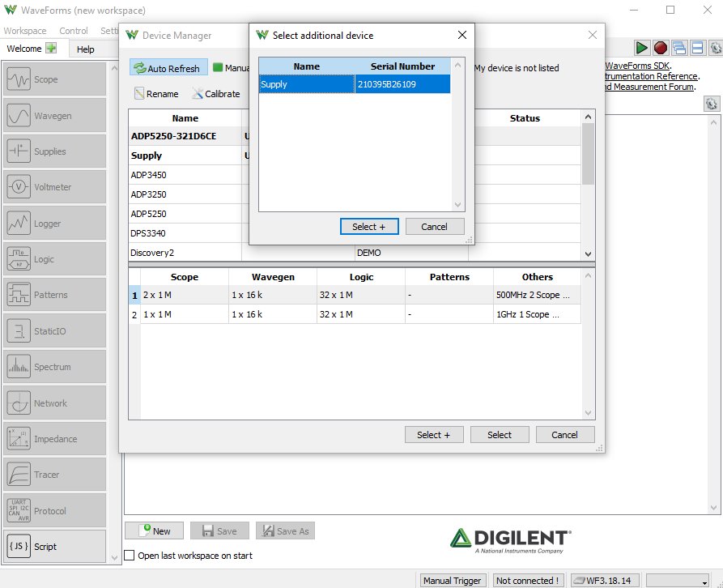Click the Cancel button in Device Manager
Viewport: 723px width, 588px height.
pyautogui.click(x=565, y=435)
